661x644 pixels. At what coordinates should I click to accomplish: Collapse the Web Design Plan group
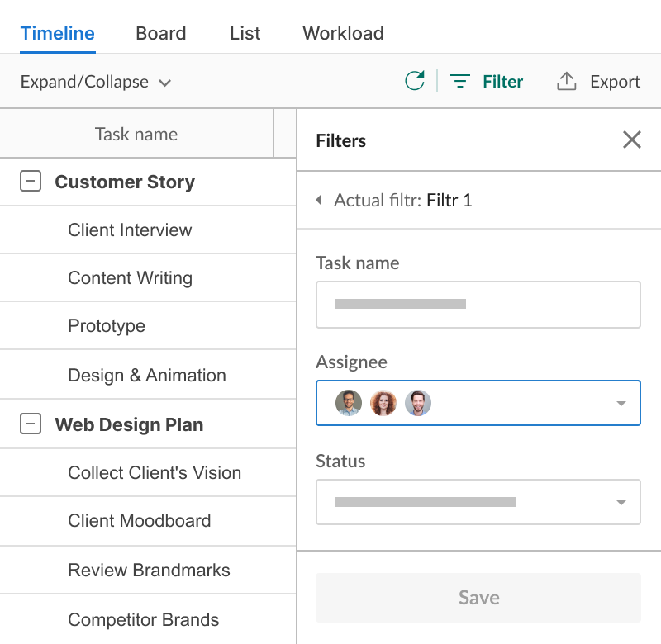(x=31, y=424)
